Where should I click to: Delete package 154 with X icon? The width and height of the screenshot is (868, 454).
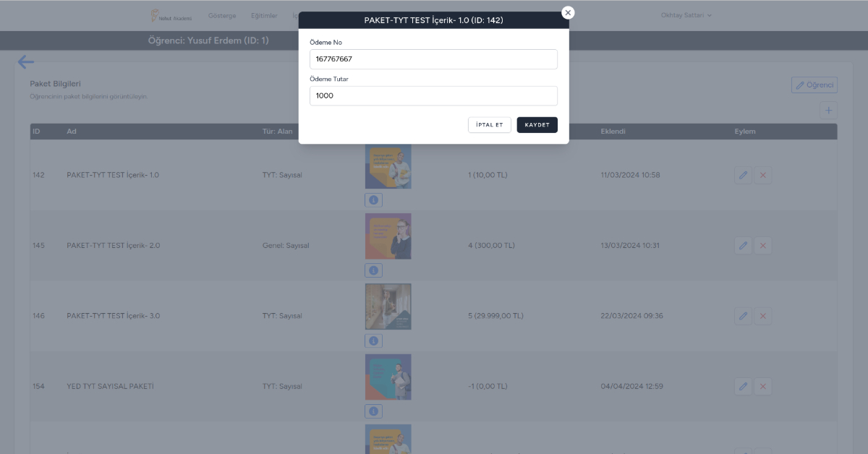point(763,387)
